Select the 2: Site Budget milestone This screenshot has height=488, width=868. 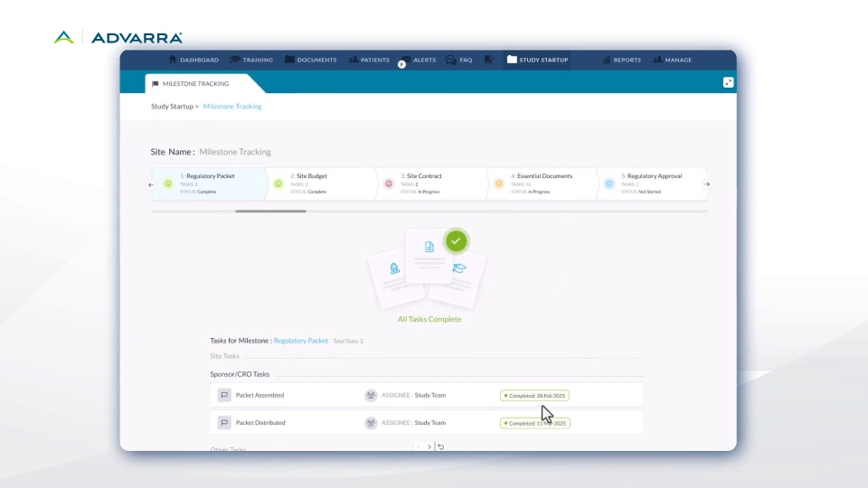[x=321, y=183]
